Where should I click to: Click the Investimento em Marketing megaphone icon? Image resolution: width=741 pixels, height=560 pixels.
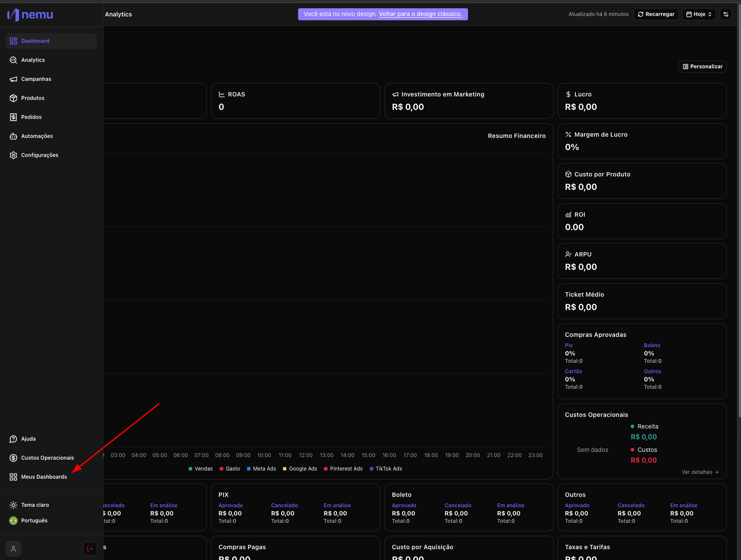point(395,94)
